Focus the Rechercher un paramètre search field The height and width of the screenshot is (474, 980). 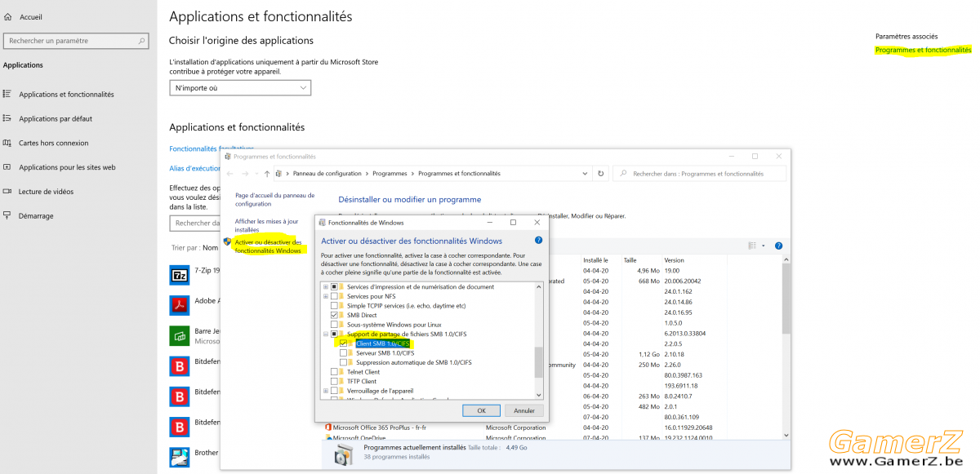click(x=77, y=41)
